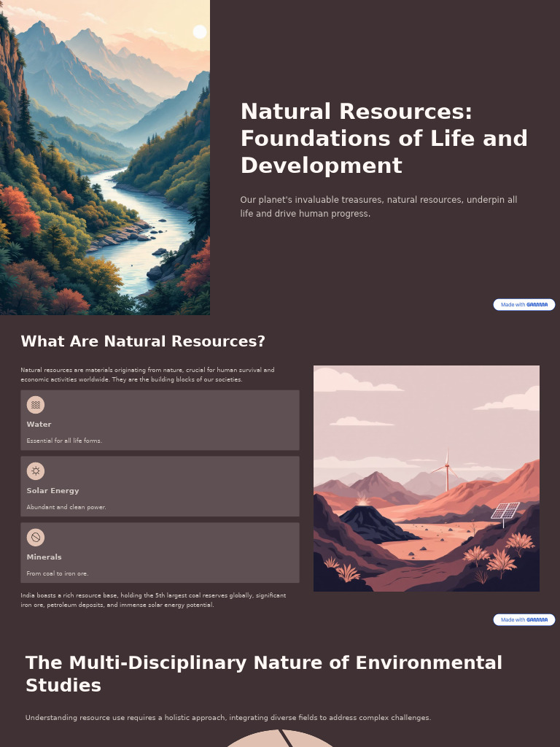The image size is (560, 747).
Task: Open the desert wind turbine illustration
Action: click(426, 479)
